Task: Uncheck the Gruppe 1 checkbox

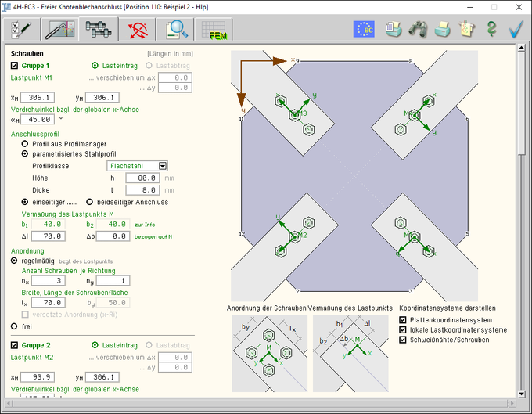Action: click(15, 66)
